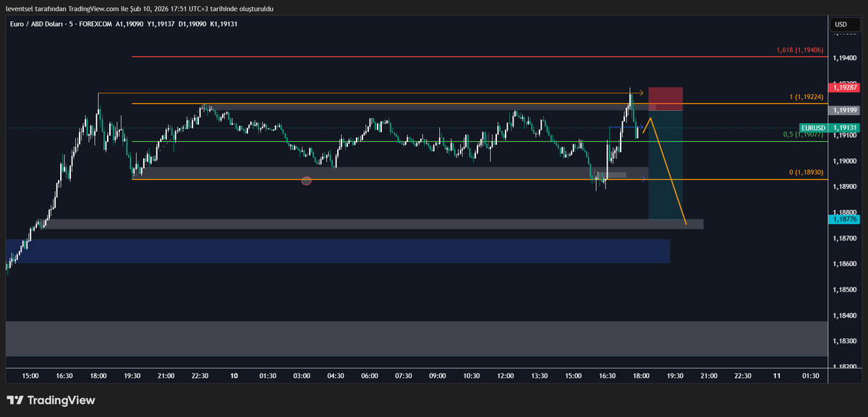Screen dimensions: 868x417
Task: Click the green 1,19131 current price tag
Action: click(x=846, y=127)
